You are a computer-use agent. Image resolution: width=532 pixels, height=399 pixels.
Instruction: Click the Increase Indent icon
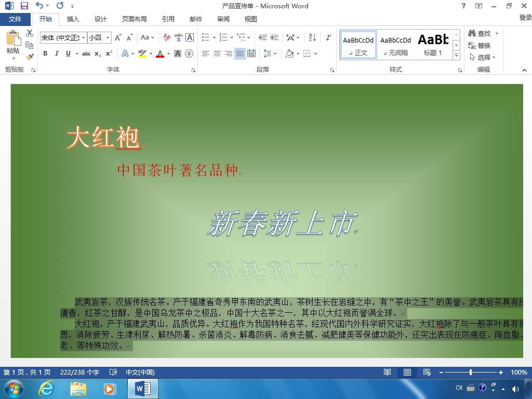click(x=274, y=37)
